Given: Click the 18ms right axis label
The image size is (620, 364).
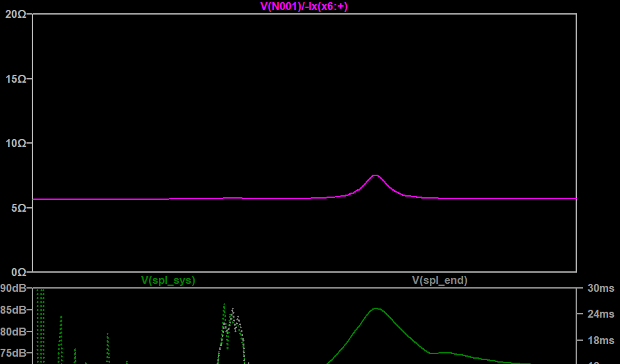Looking at the screenshot, I should pos(601,340).
